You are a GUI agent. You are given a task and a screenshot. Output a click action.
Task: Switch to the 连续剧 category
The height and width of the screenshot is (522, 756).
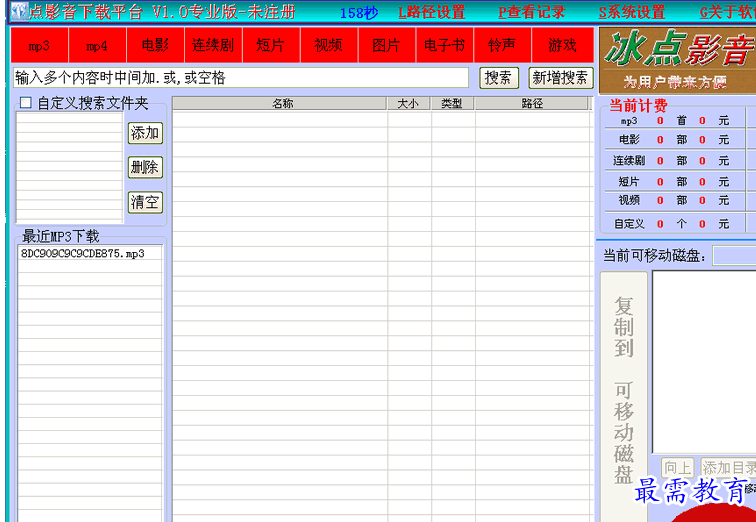[213, 46]
